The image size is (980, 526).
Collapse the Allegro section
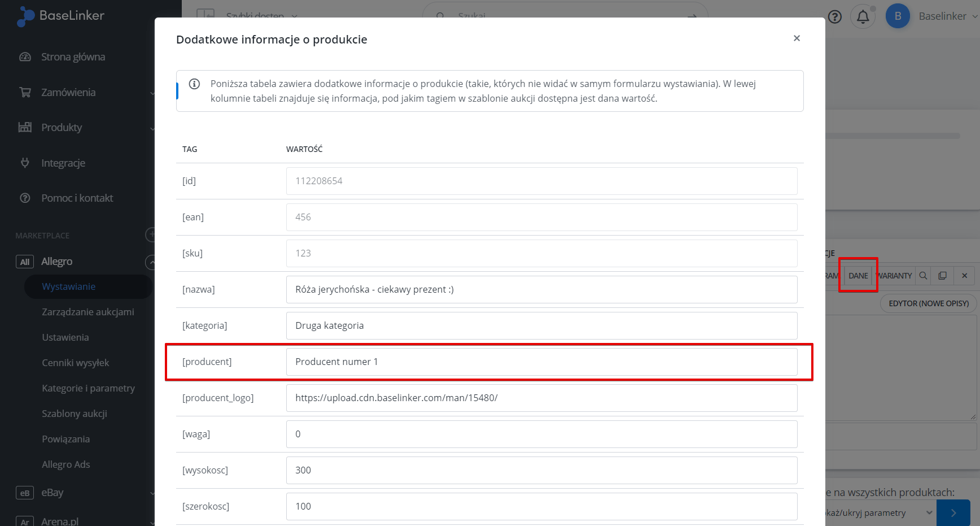click(x=150, y=262)
